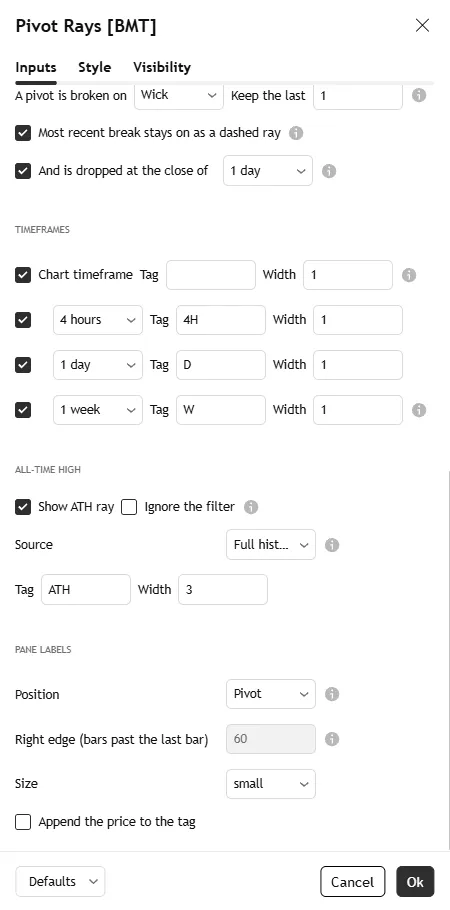This screenshot has height=910, width=450.
Task: Check the Ignore the filter box
Action: [129, 507]
